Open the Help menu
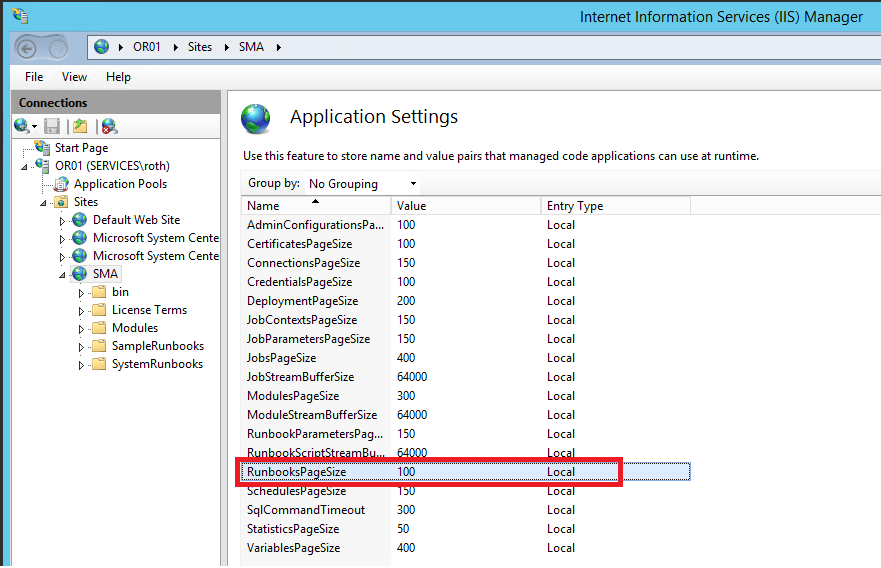 pos(118,76)
